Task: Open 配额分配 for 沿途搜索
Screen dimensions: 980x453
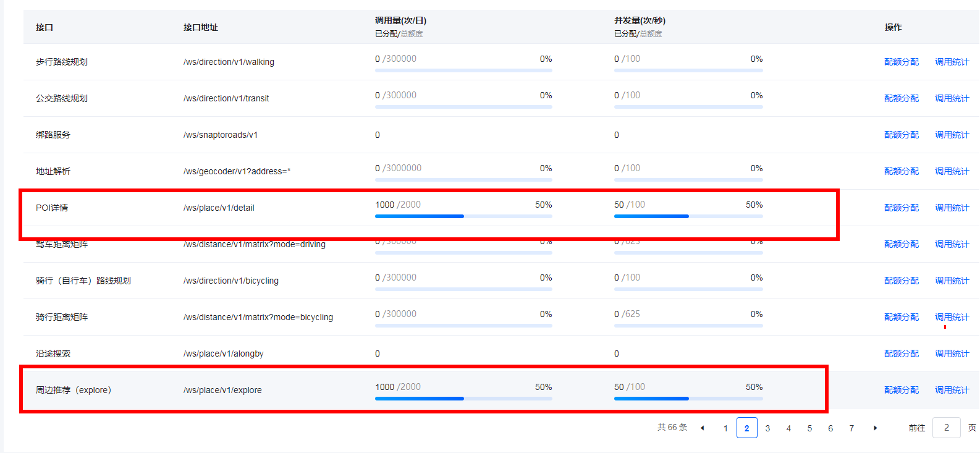Action: (x=901, y=354)
